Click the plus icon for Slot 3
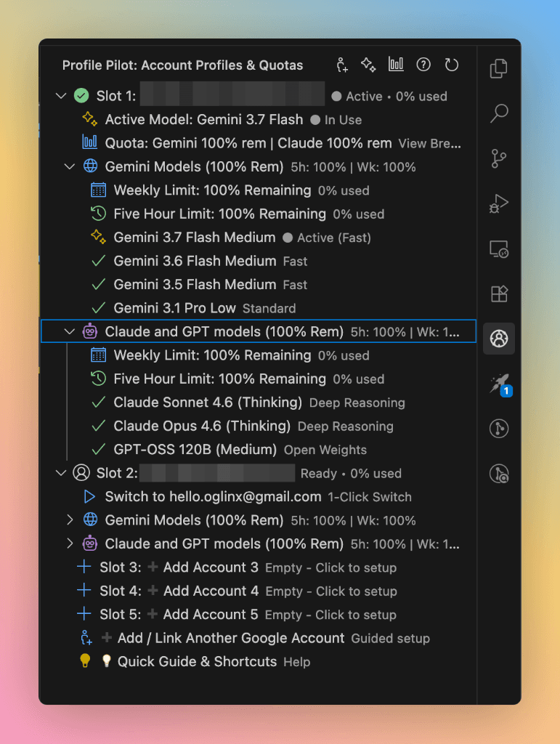The height and width of the screenshot is (744, 560). tap(84, 567)
